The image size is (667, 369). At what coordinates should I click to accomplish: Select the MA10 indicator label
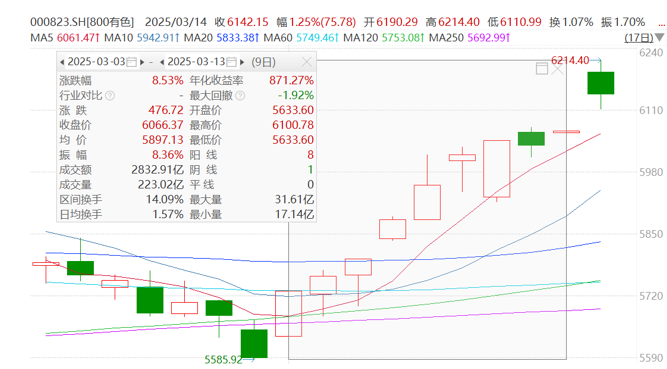[119, 38]
